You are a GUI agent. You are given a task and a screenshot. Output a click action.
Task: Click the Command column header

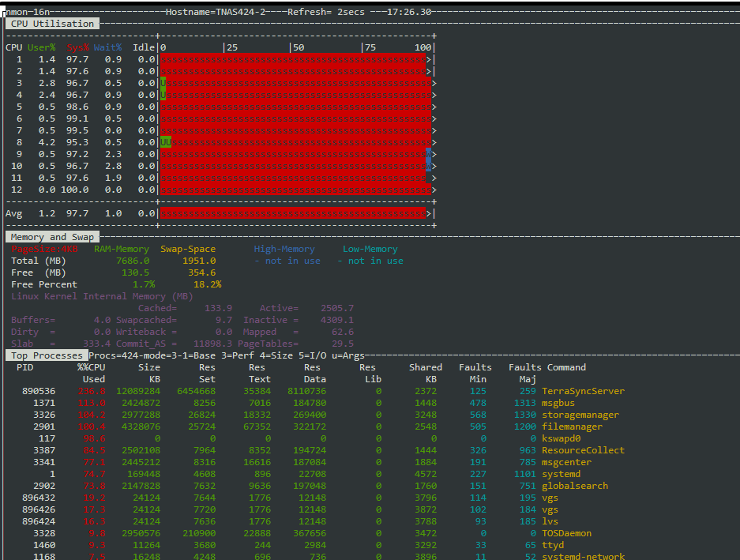tap(566, 367)
